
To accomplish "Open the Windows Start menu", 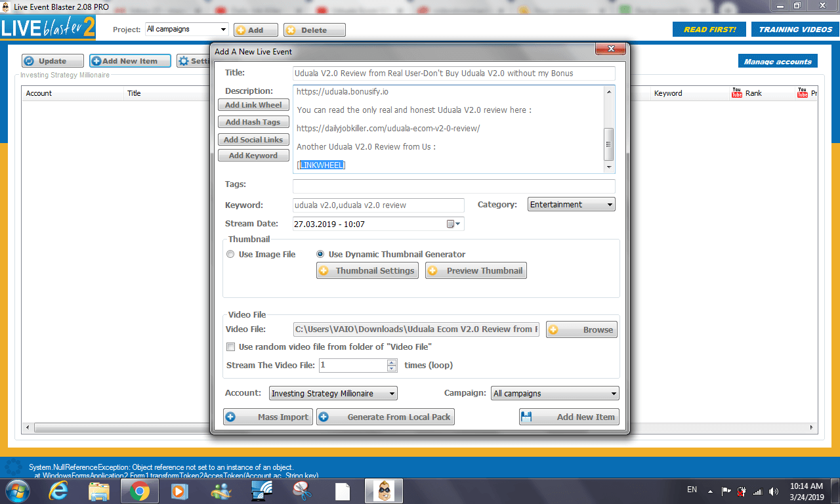I will click(16, 491).
